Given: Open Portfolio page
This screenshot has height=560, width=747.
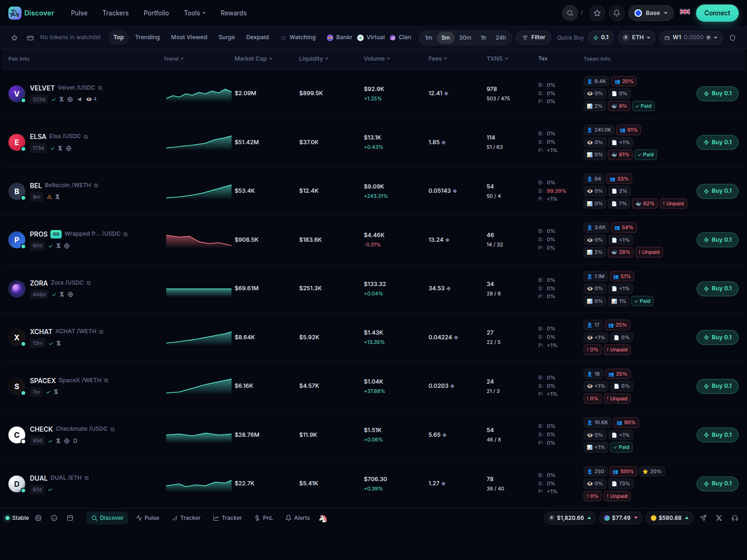Looking at the screenshot, I should coord(156,13).
